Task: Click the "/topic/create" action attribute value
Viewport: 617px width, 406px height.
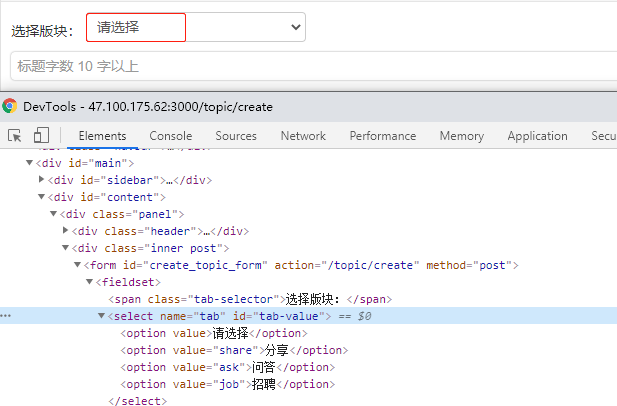Action: [x=373, y=265]
